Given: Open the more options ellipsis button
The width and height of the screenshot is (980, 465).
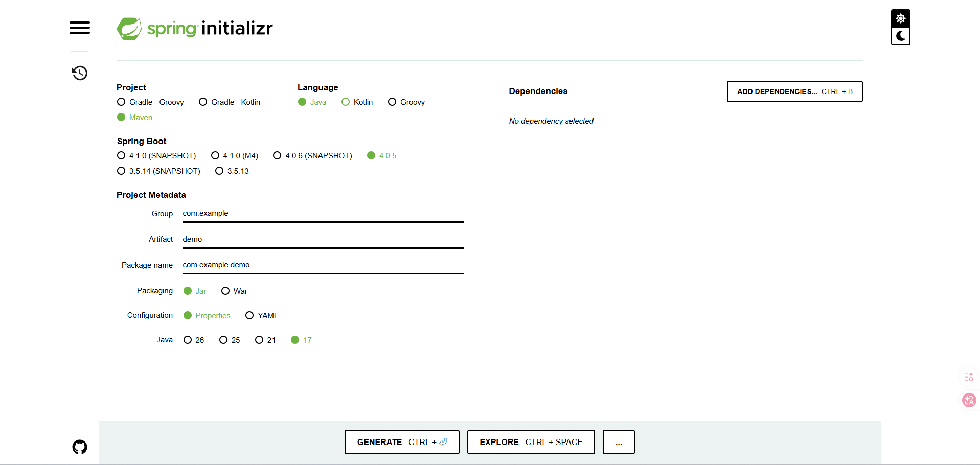Looking at the screenshot, I should coord(619,442).
